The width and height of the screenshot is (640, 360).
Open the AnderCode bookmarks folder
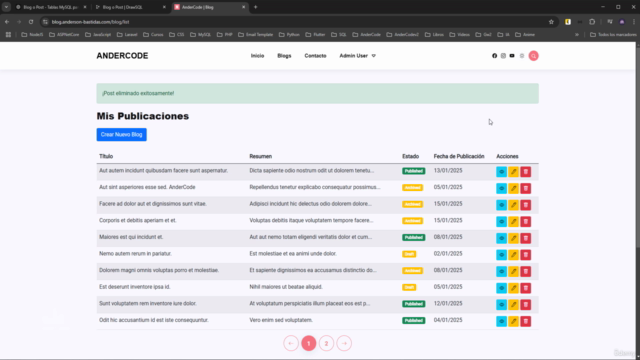coord(367,35)
